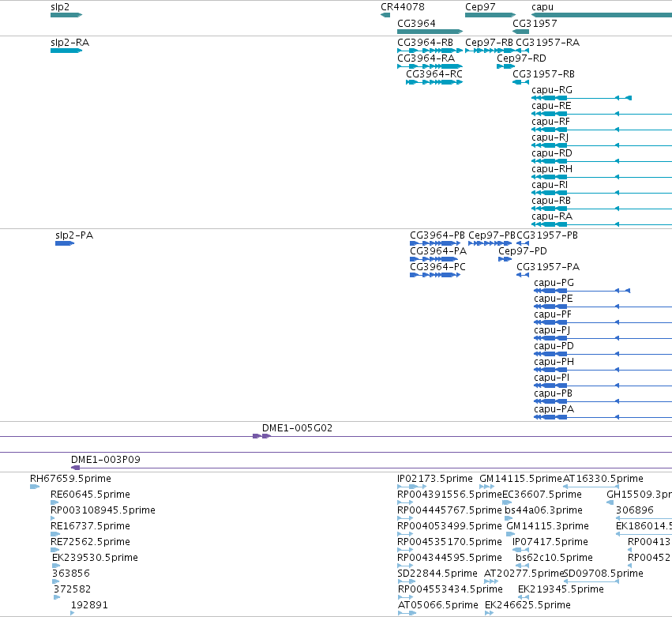
Task: Select the Cep97 gene label
Action: 480,7
